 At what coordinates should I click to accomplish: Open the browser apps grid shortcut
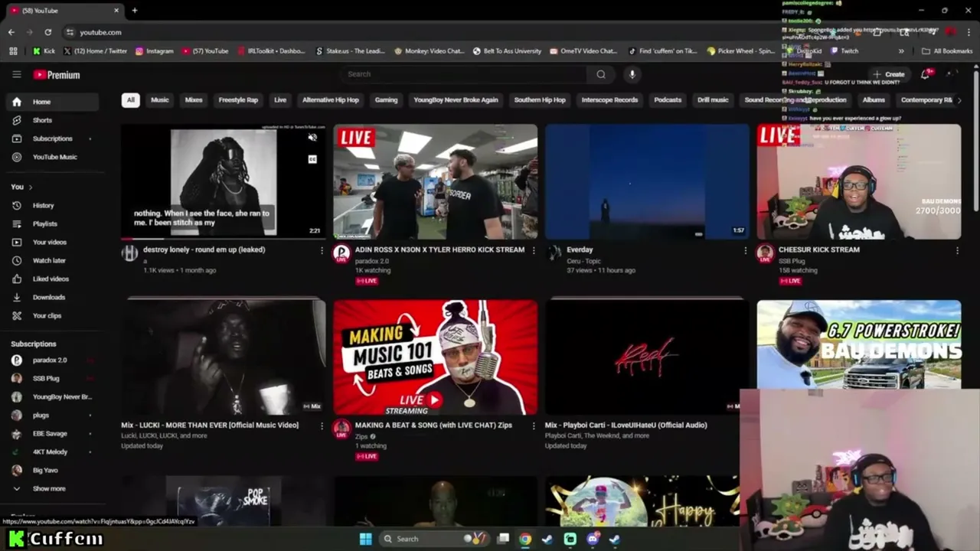pos(13,51)
